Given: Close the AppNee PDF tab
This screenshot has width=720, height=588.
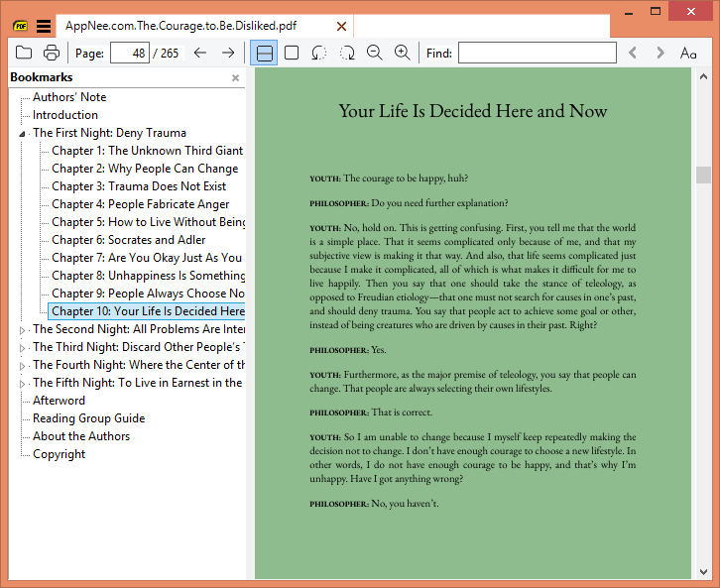Looking at the screenshot, I should click(341, 26).
